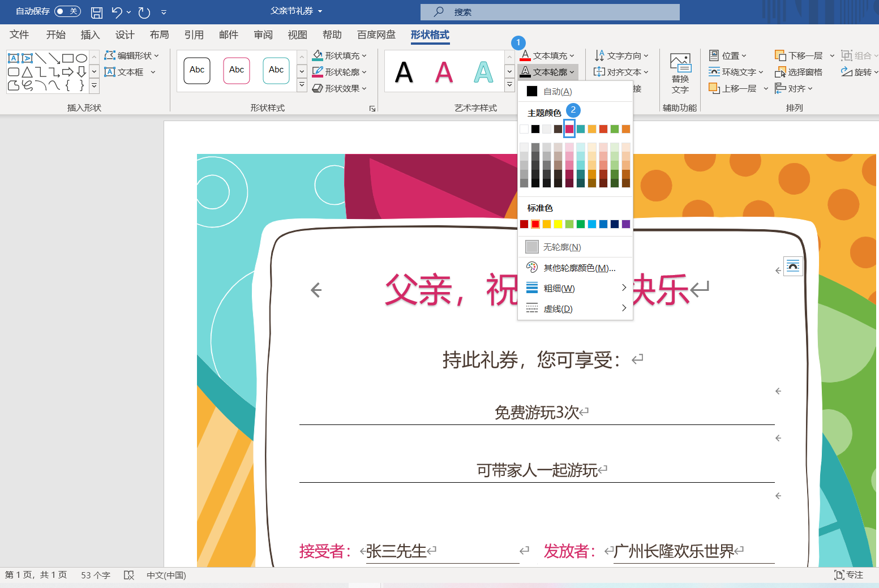The height and width of the screenshot is (588, 879).
Task: Open 对齐 (Align) in arrange group
Action: pyautogui.click(x=794, y=88)
